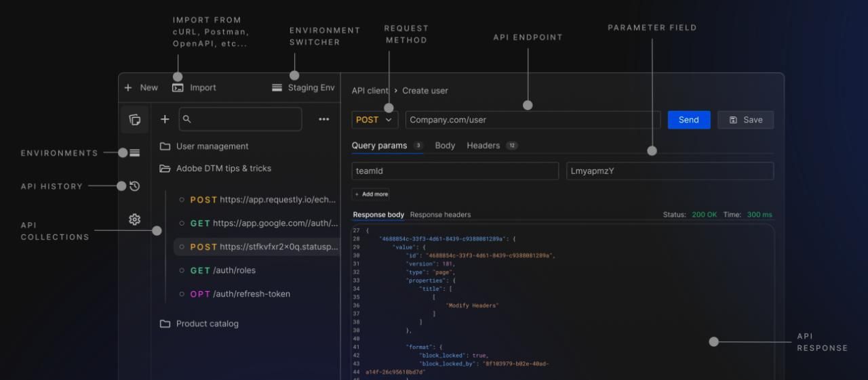Switch to Response headers tab
The width and height of the screenshot is (868, 380).
coord(440,215)
